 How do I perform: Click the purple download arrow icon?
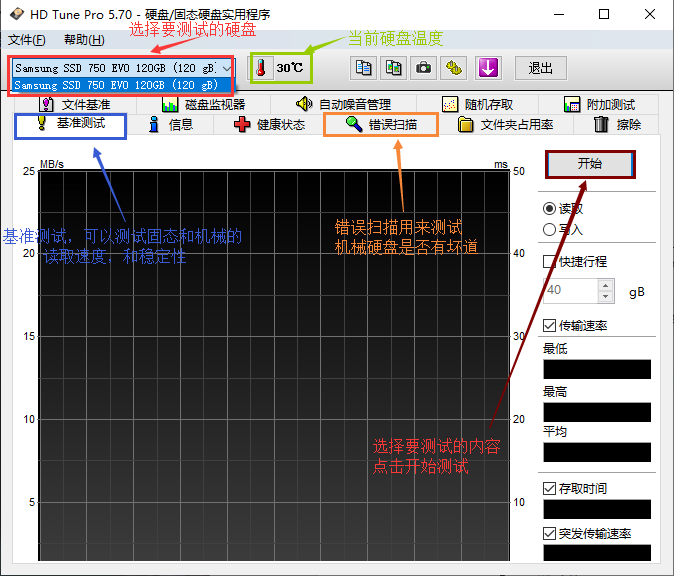488,68
